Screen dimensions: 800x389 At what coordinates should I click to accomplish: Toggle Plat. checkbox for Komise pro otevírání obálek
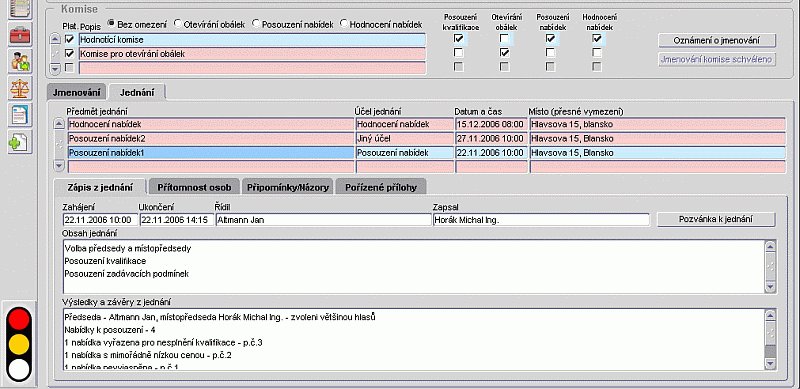tap(69, 53)
